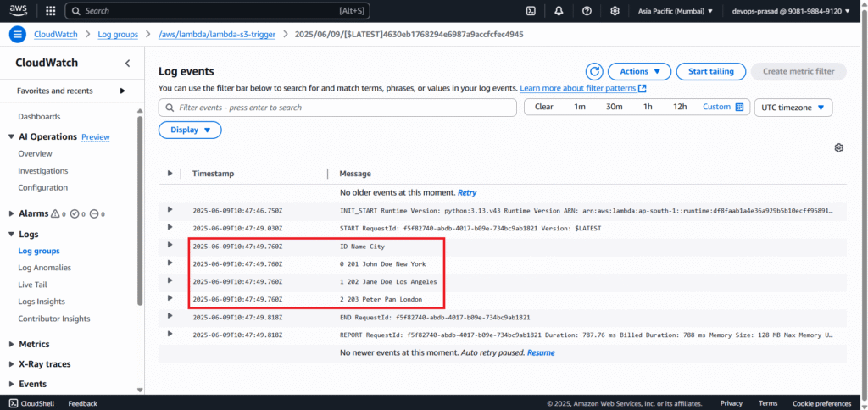Collapse the AI Operations section

11,136
